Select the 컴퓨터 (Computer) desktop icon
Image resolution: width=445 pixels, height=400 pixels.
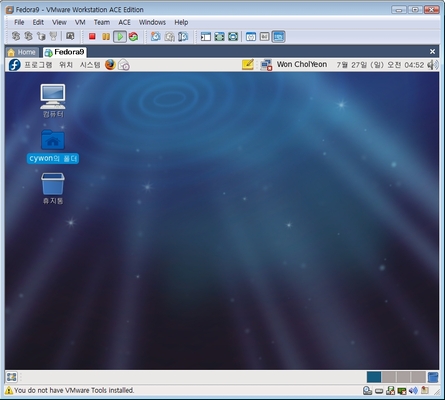point(53,101)
